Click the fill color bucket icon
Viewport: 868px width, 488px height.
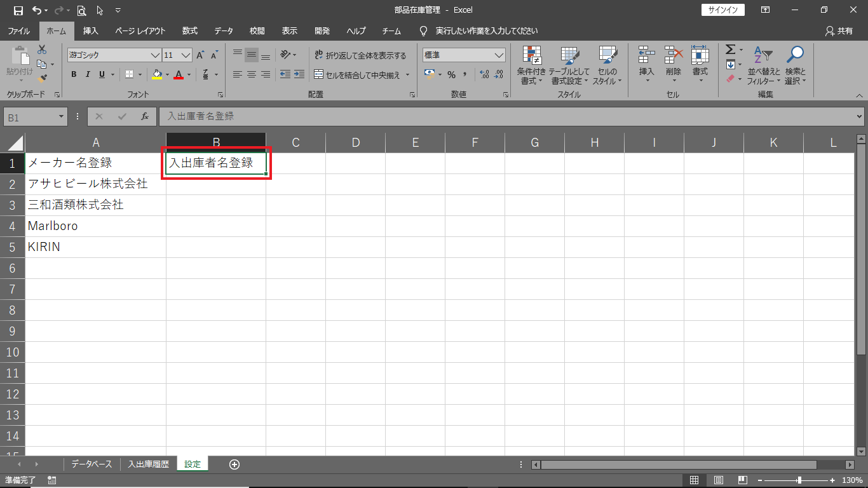coord(157,74)
